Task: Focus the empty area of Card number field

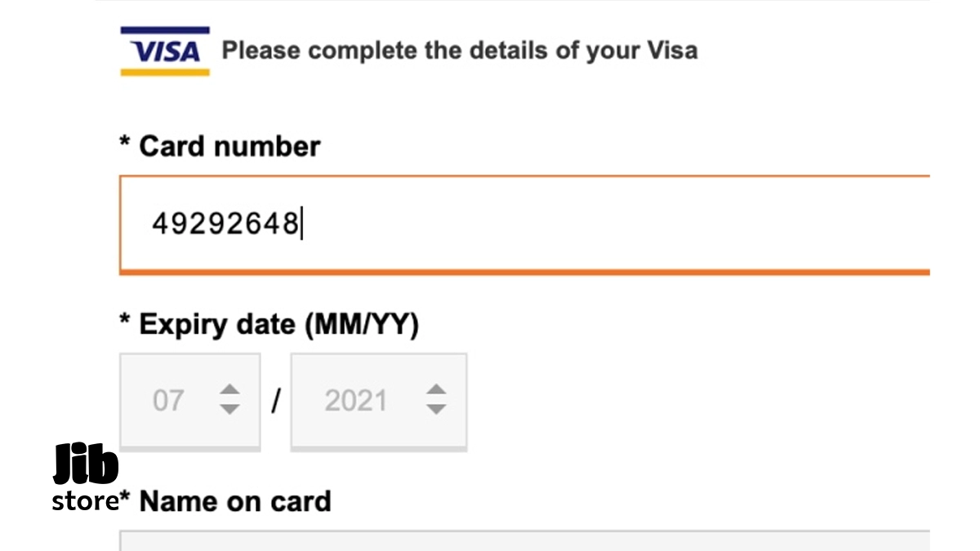Action: click(612, 223)
